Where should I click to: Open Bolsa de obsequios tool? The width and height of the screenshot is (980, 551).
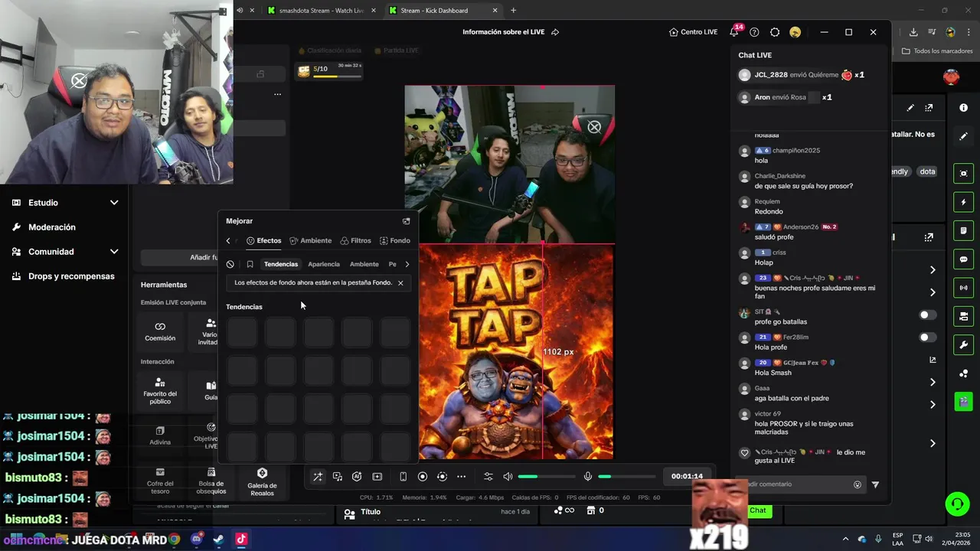(x=211, y=481)
